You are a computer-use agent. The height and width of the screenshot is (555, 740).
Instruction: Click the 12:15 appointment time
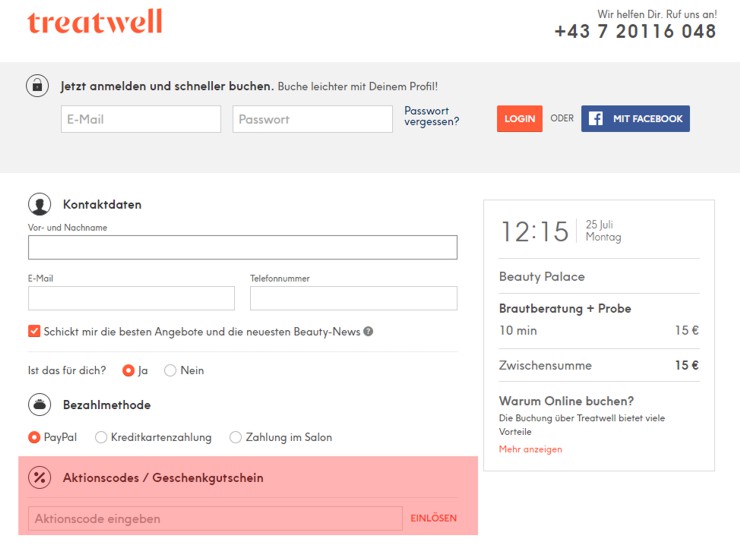(x=535, y=232)
